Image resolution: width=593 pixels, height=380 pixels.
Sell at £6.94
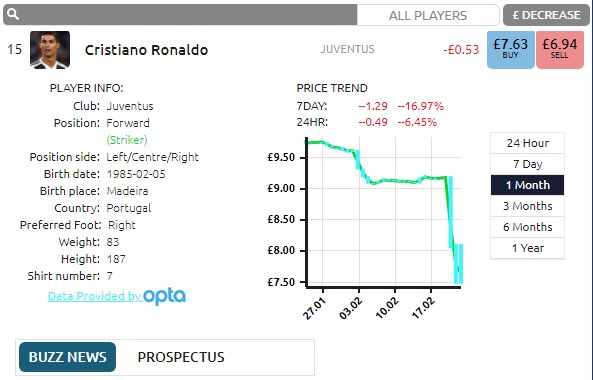(560, 50)
